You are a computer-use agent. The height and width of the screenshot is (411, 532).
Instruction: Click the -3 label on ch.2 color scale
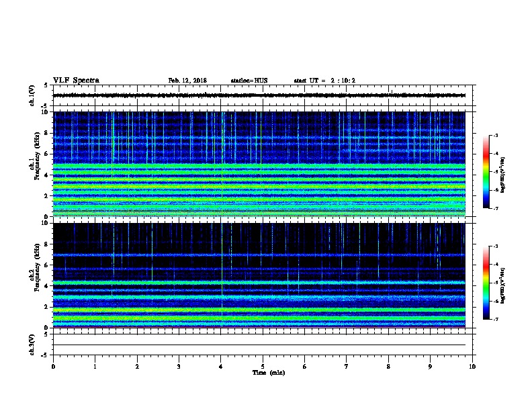[x=495, y=246]
